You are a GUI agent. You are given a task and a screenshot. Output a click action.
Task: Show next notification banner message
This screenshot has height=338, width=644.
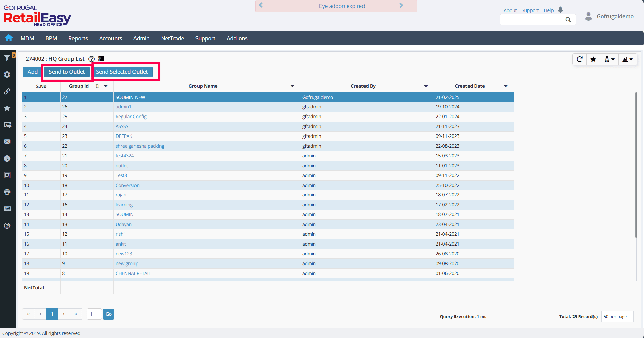tap(401, 5)
